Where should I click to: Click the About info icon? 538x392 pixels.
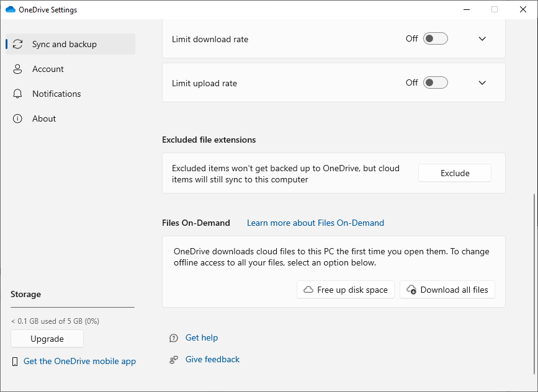tap(17, 118)
